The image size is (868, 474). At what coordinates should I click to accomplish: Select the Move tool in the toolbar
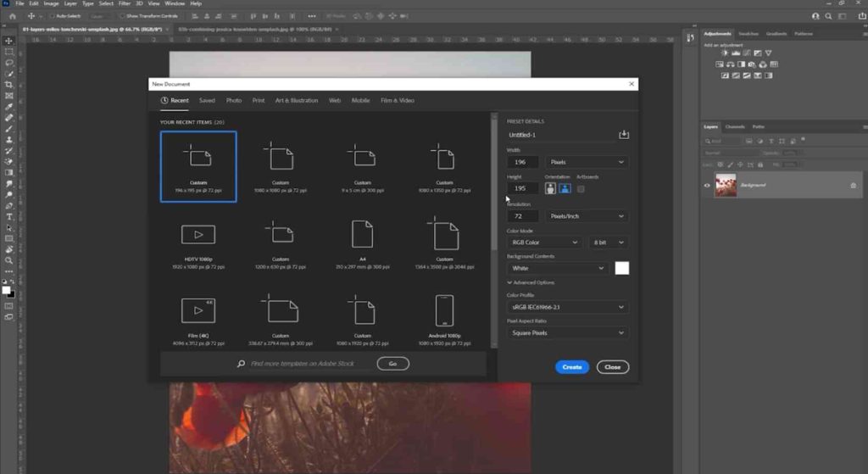pos(8,41)
